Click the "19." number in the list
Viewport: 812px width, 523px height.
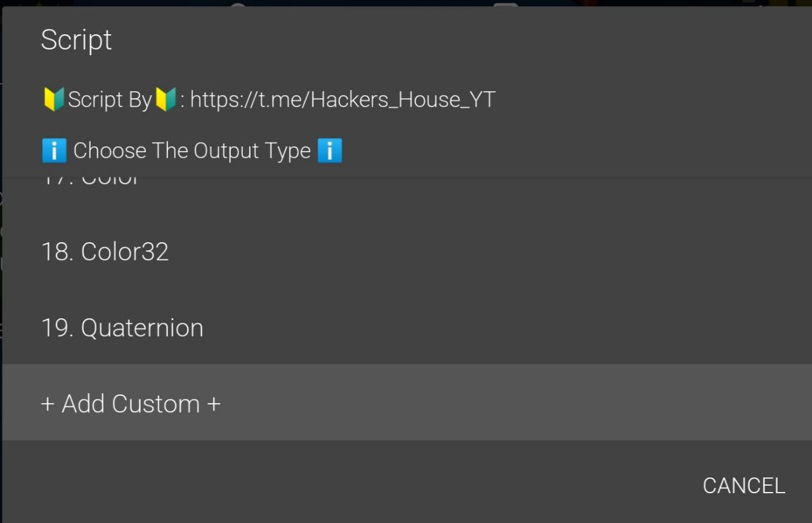58,328
